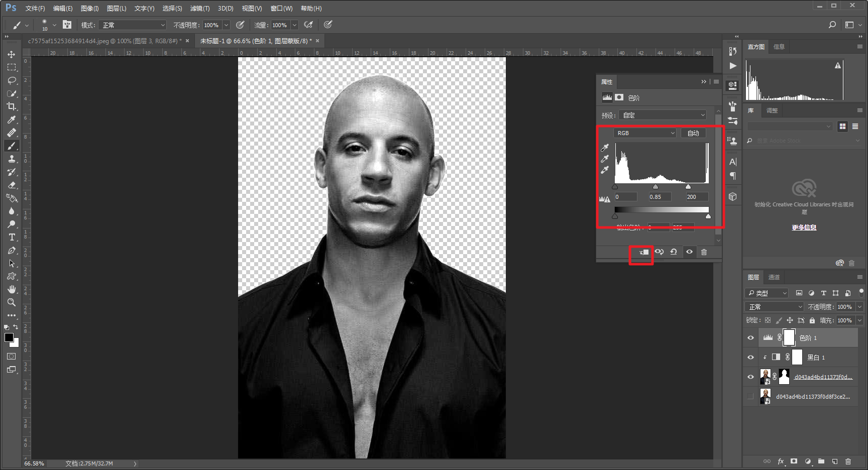Switch to the 通道 tab
868x470 pixels.
(x=774, y=277)
